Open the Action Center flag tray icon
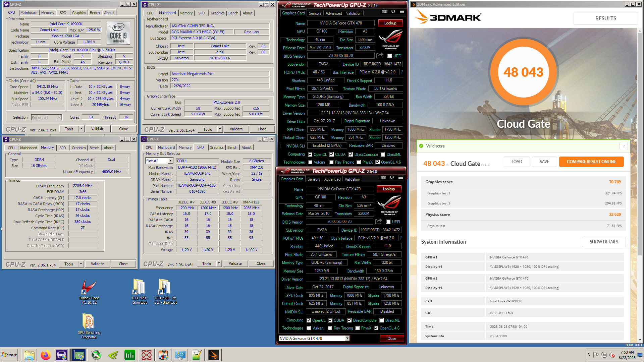Screen dimensions: 644x362 596,355
